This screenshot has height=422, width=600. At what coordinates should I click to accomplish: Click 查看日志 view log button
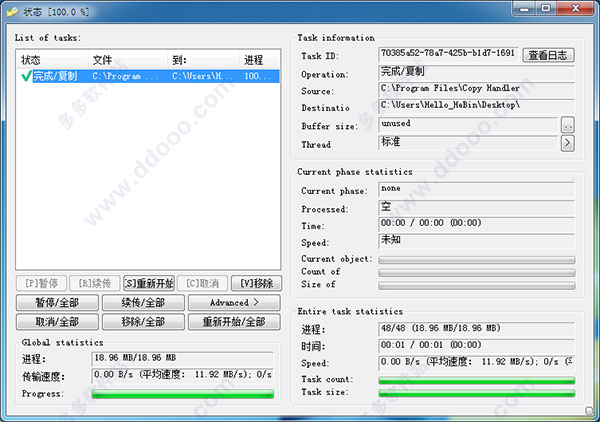point(548,55)
